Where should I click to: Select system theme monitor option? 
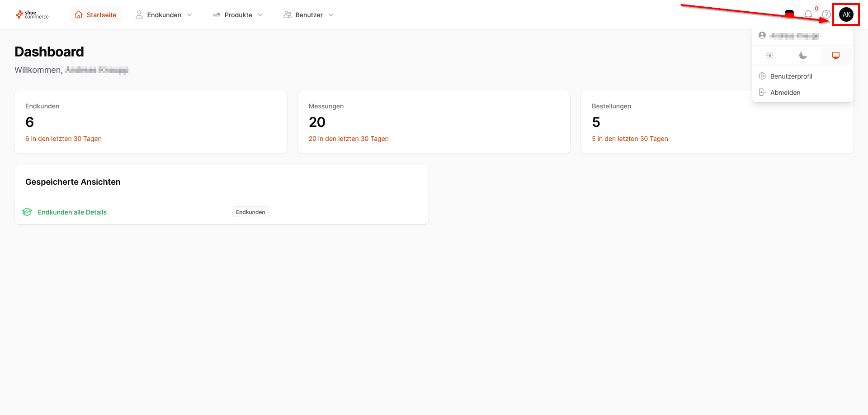click(x=836, y=56)
